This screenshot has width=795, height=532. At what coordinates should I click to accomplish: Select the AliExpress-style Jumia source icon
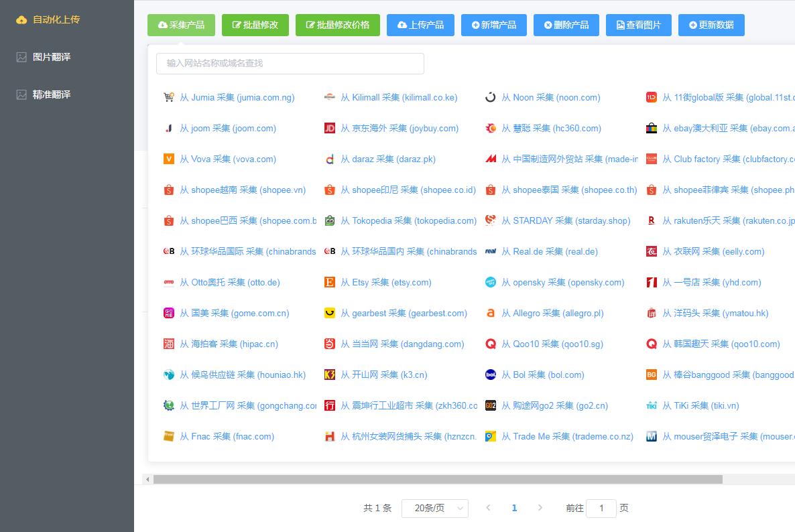168,97
